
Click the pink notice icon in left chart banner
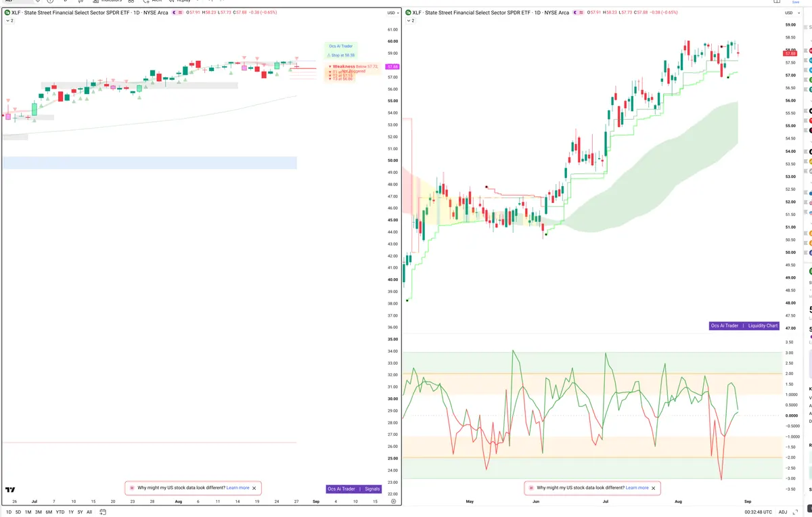pyautogui.click(x=131, y=488)
